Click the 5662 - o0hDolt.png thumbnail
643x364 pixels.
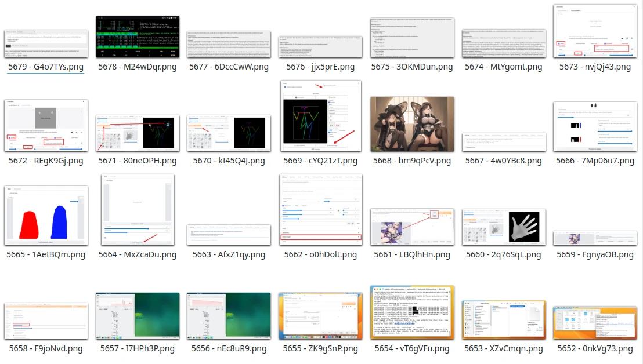pos(321,209)
